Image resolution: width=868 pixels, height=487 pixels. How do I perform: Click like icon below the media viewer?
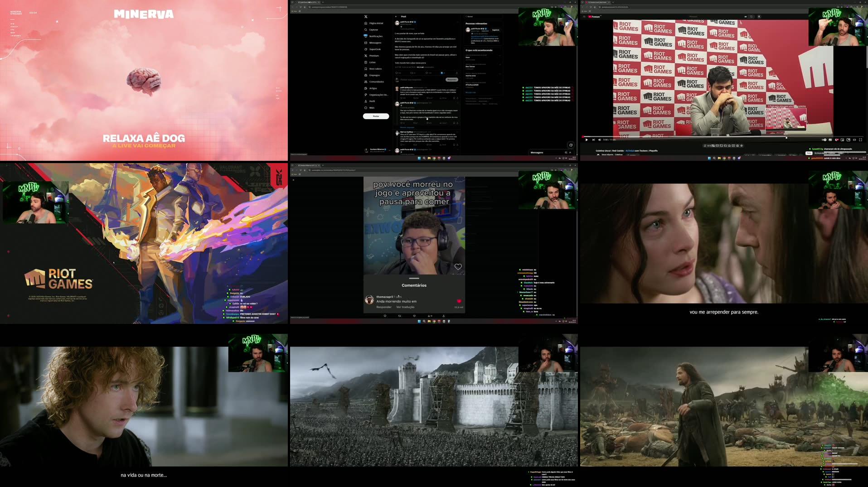coord(414,316)
